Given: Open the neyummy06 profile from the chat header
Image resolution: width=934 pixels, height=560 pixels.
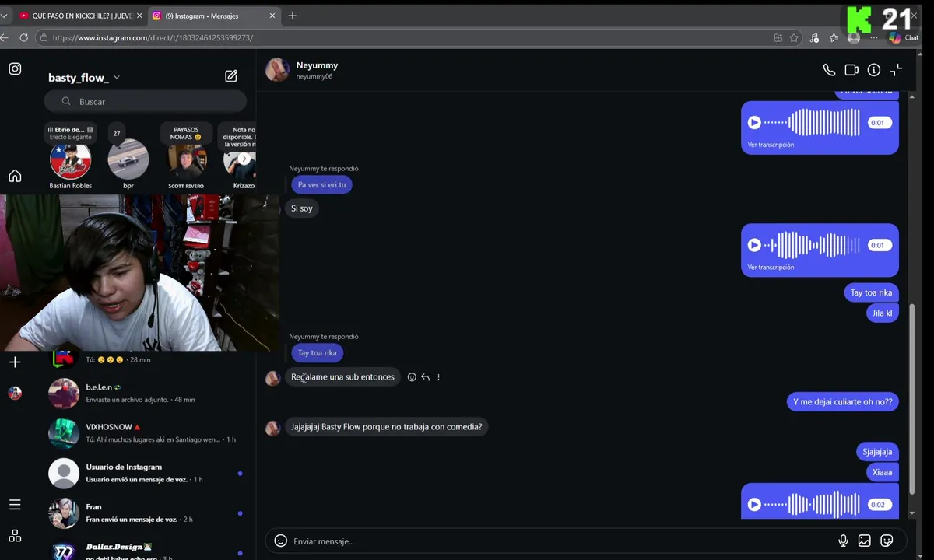Looking at the screenshot, I should (314, 76).
